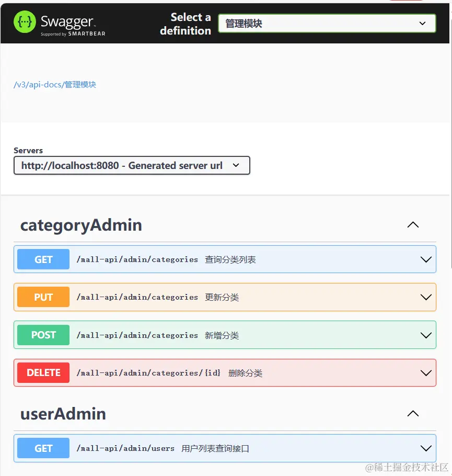Click the 删除分类 description text
Screen dimensions: 452x476
tap(245, 373)
